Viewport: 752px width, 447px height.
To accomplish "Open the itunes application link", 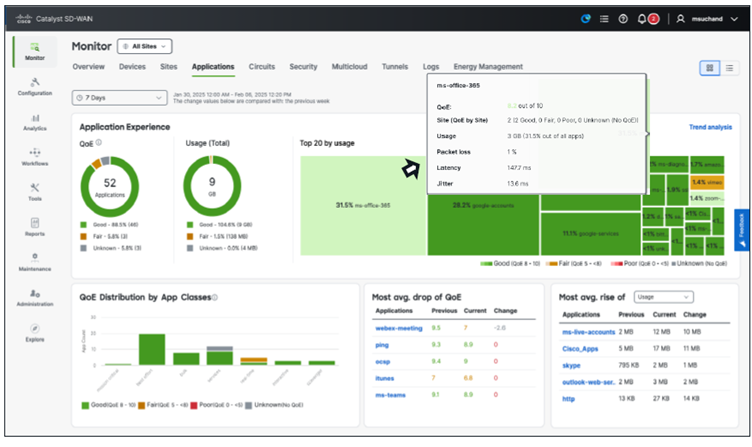I will [385, 378].
